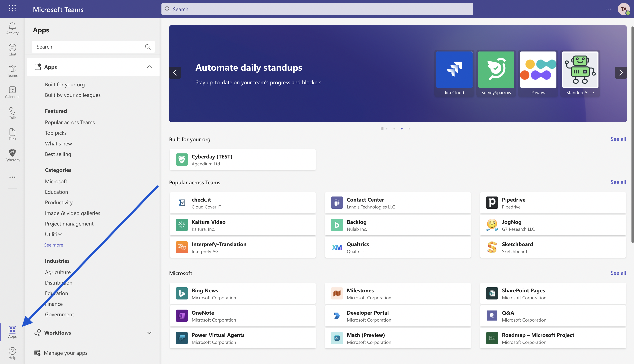Image resolution: width=634 pixels, height=364 pixels.
Task: Launch the Cyberday app in the left rail
Action: pyautogui.click(x=12, y=156)
